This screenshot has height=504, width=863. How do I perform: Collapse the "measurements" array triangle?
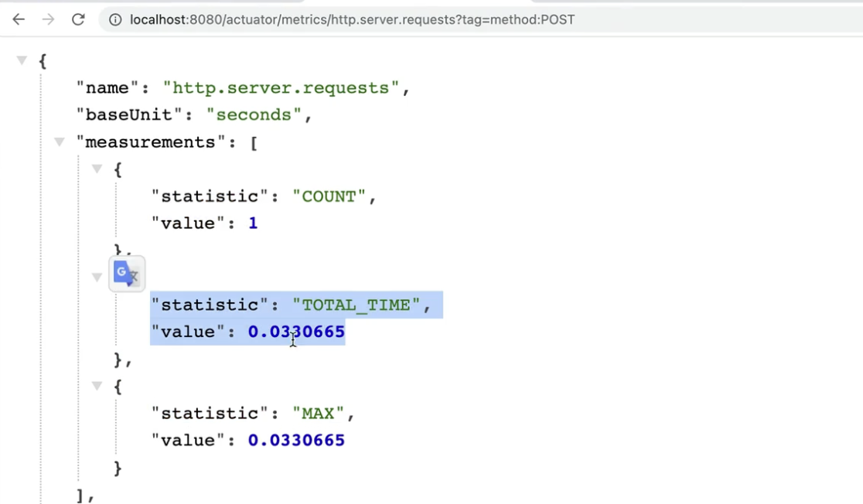(x=60, y=142)
